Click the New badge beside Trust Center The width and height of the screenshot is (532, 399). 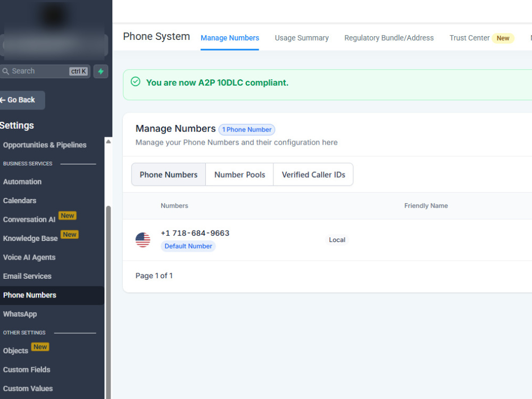[503, 38]
